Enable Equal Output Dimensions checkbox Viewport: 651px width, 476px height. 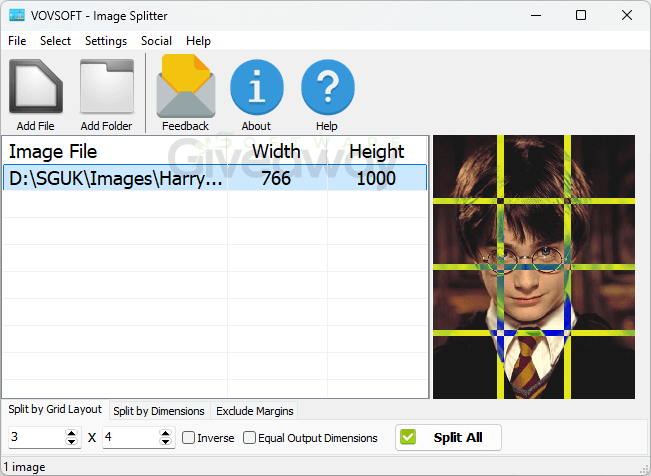tap(249, 438)
